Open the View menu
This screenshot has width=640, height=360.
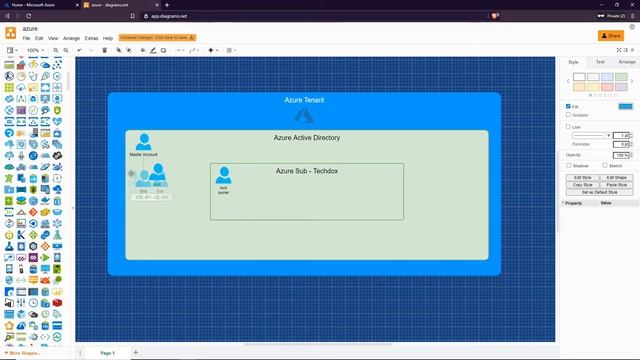click(x=53, y=38)
